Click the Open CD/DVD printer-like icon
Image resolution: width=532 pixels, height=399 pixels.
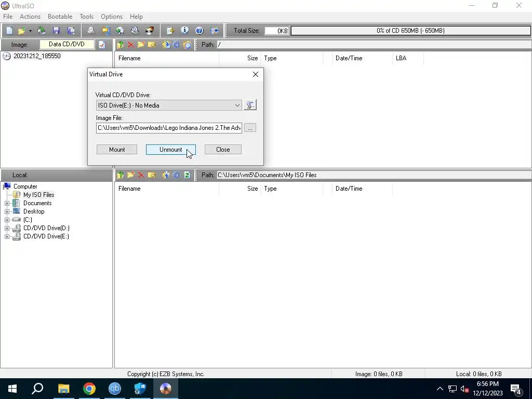(x=42, y=31)
